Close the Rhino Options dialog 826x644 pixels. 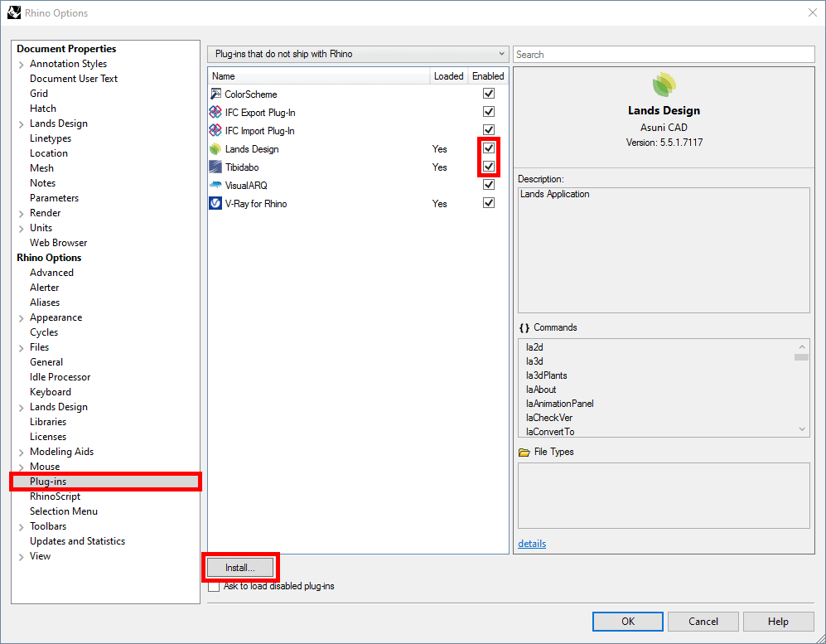tap(812, 12)
